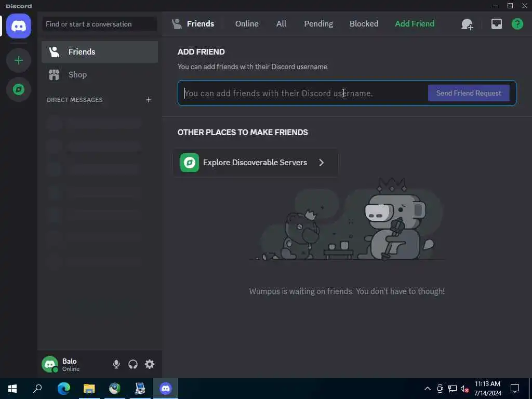Open notification center icon
This screenshot has width=532, height=399.
(x=515, y=389)
